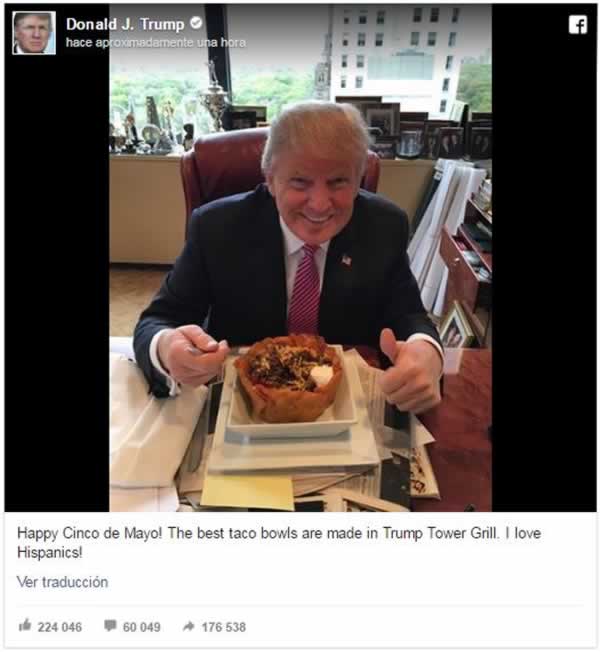Click the share arrow icon
This screenshot has width=600, height=652.
pyautogui.click(x=188, y=626)
